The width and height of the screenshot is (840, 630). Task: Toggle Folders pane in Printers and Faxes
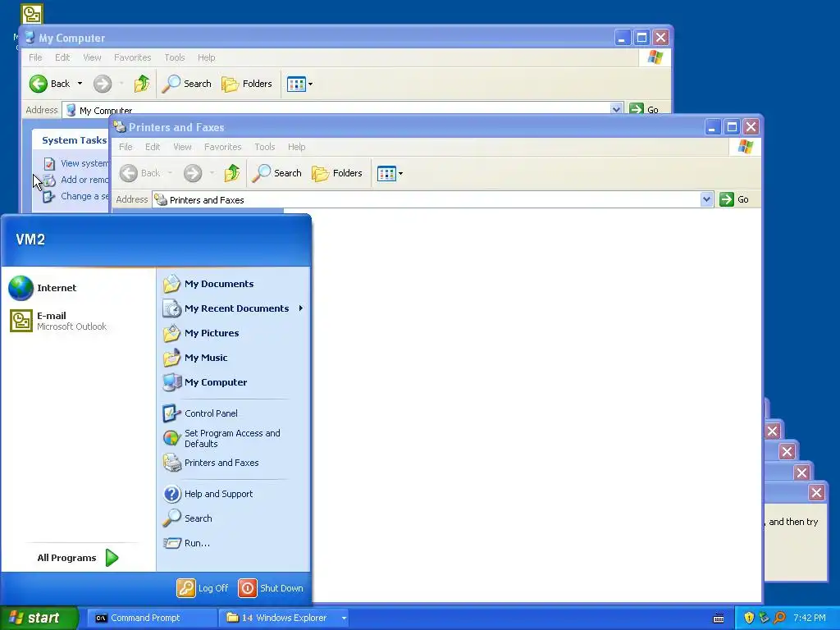tap(337, 173)
